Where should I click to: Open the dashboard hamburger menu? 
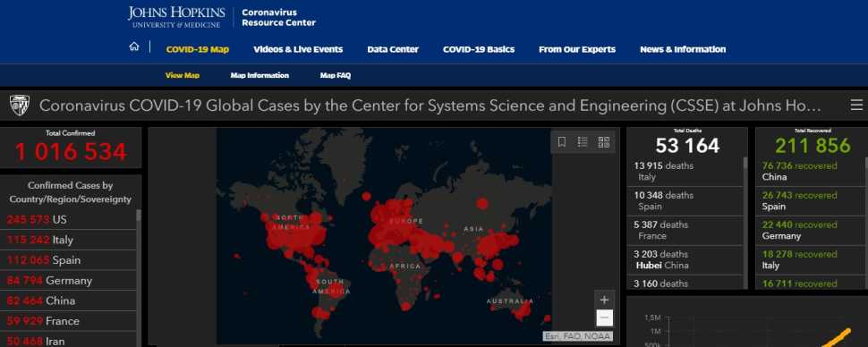coord(856,106)
